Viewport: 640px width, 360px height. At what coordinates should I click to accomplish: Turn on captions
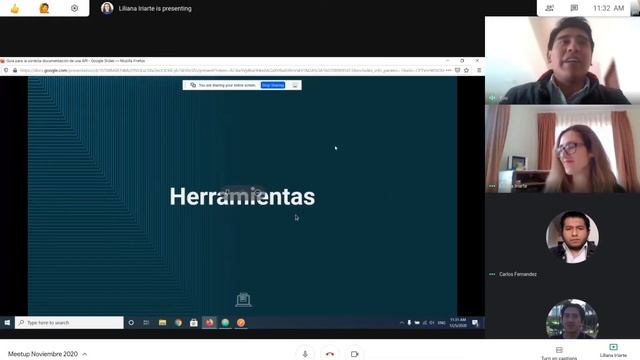click(x=559, y=353)
